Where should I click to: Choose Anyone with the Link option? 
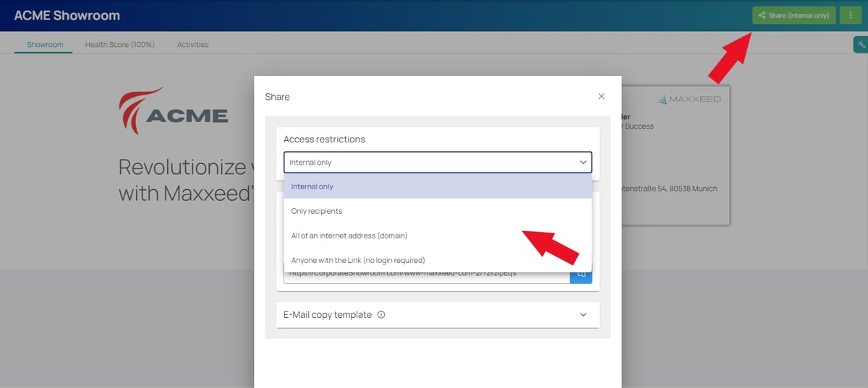438,260
